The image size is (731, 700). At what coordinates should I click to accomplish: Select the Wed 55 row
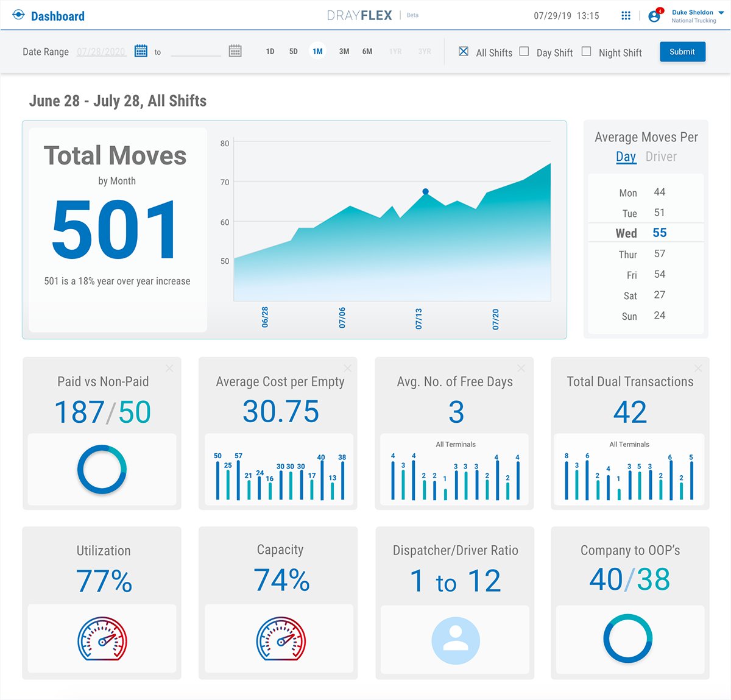(646, 233)
